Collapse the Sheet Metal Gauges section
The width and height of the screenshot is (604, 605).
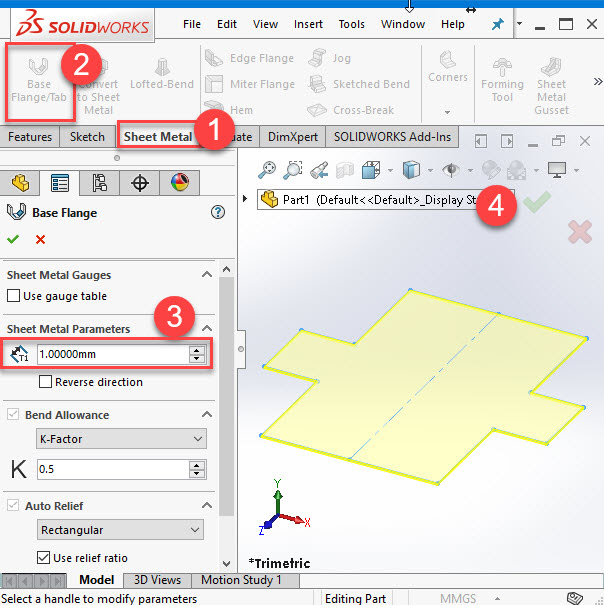tap(207, 275)
